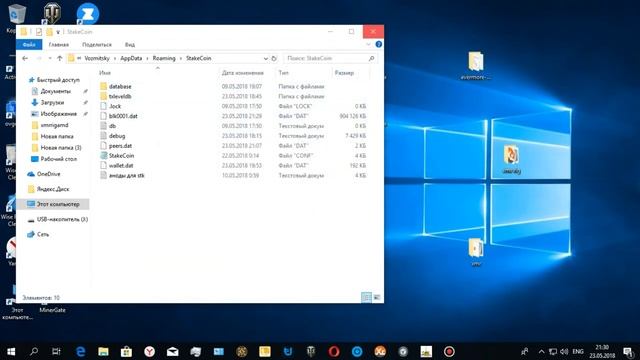Switch to large icons view button

(x=376, y=297)
